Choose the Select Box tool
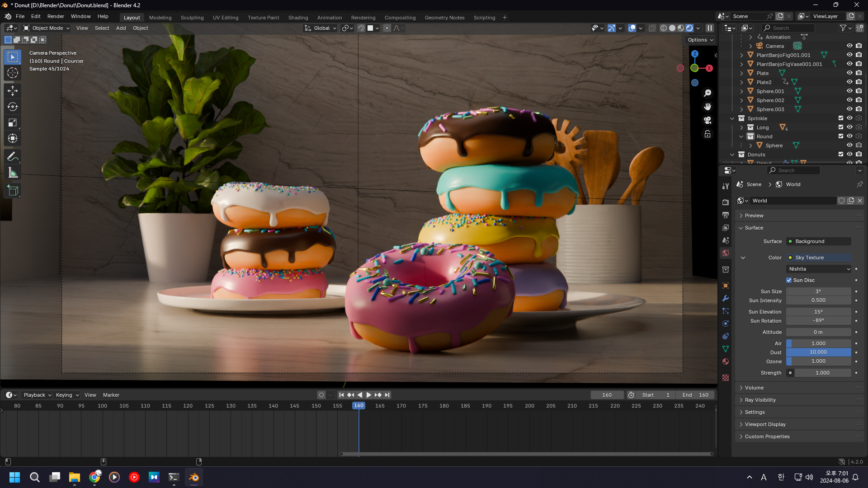This screenshot has height=488, width=868. click(x=13, y=57)
